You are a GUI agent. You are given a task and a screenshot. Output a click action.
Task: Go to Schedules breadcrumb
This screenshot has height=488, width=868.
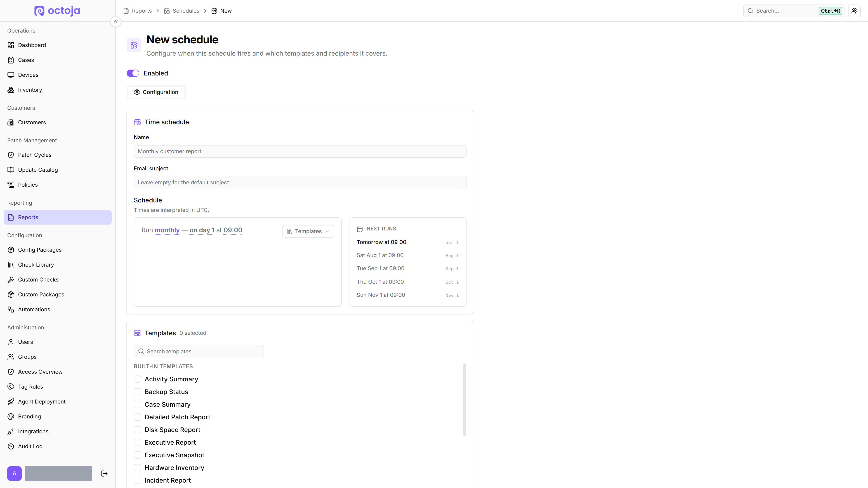tap(182, 11)
